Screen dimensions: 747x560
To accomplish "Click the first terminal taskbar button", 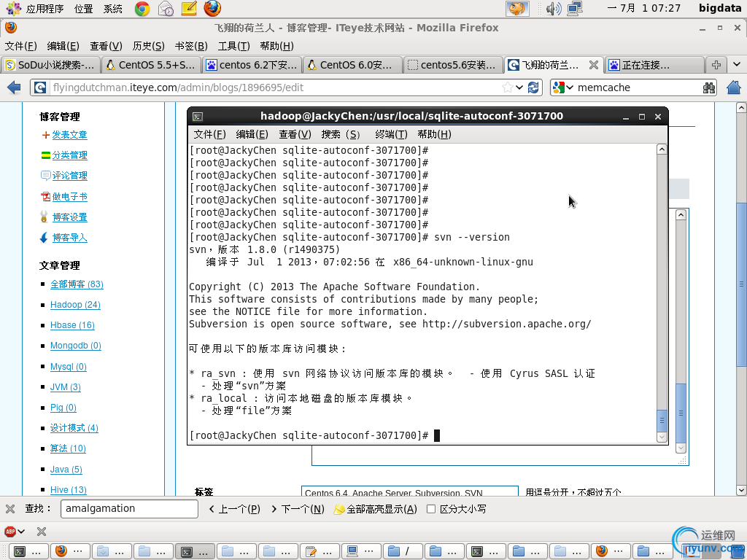I will click(x=28, y=551).
